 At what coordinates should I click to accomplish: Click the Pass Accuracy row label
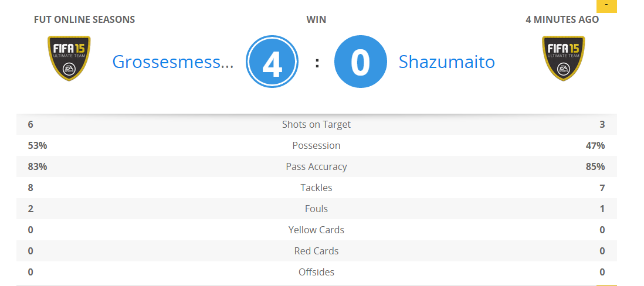coord(316,166)
